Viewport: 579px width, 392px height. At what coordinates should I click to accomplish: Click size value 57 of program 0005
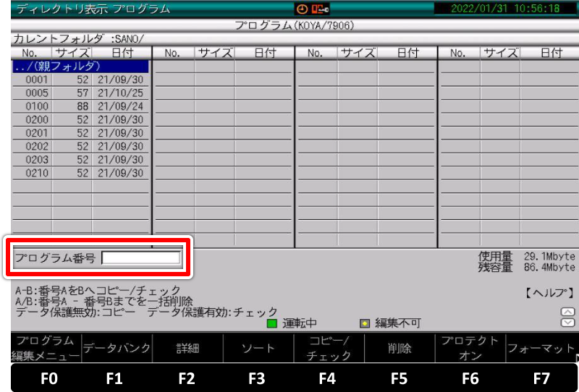coord(83,93)
